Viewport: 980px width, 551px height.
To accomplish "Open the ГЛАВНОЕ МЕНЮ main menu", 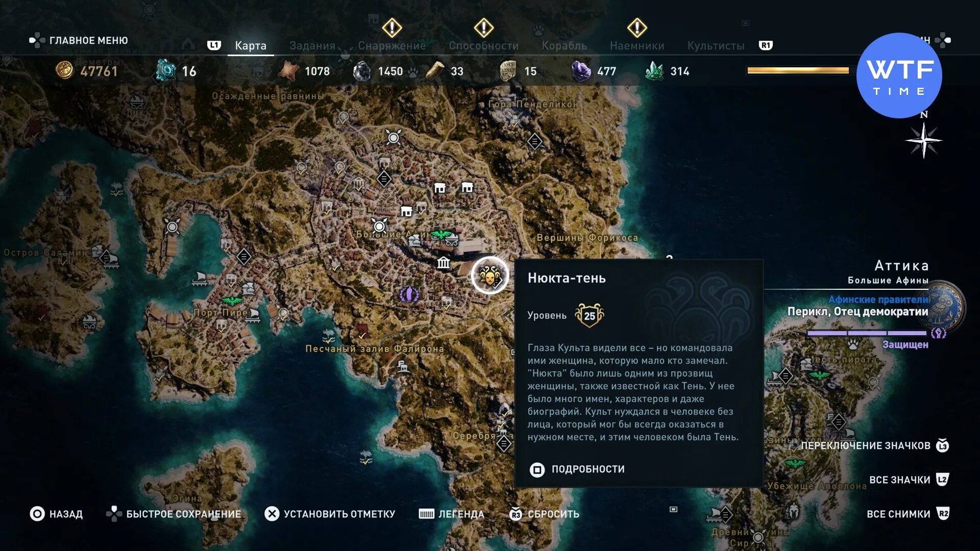I will (79, 40).
